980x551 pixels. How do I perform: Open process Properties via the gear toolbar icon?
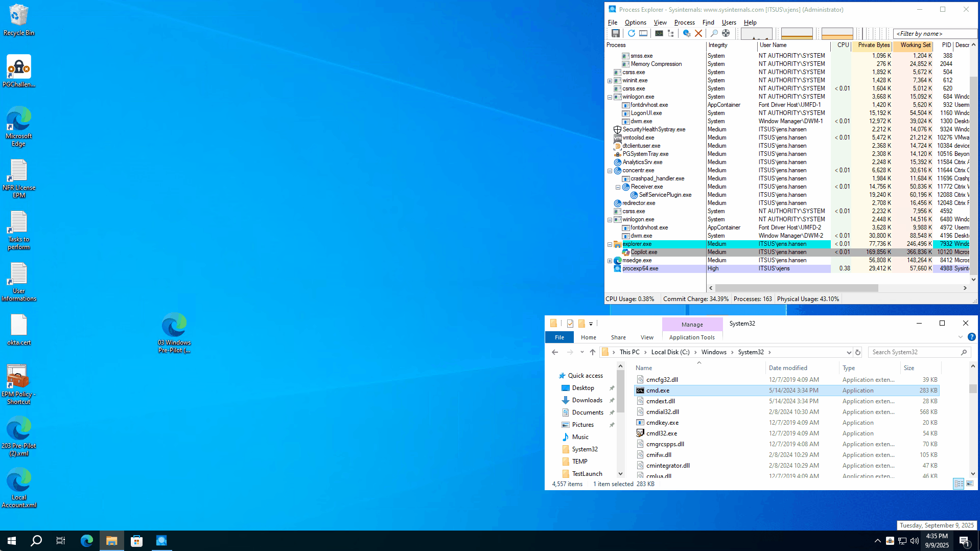pyautogui.click(x=687, y=33)
